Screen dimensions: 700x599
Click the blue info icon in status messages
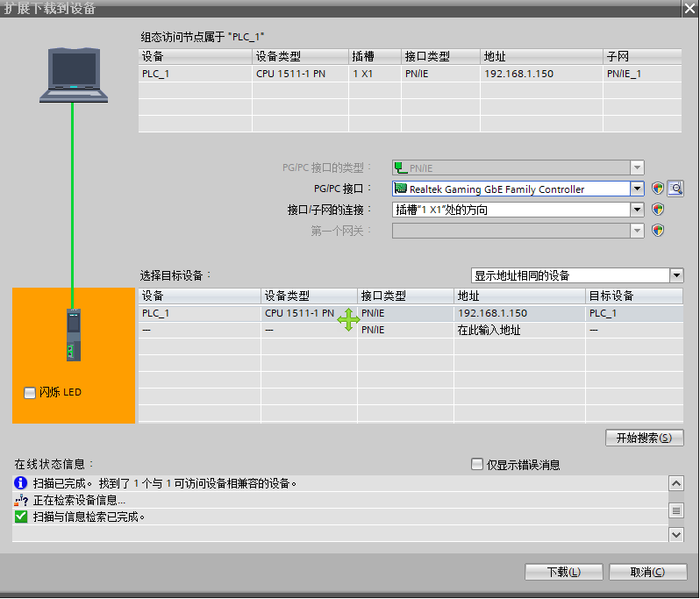pos(20,483)
